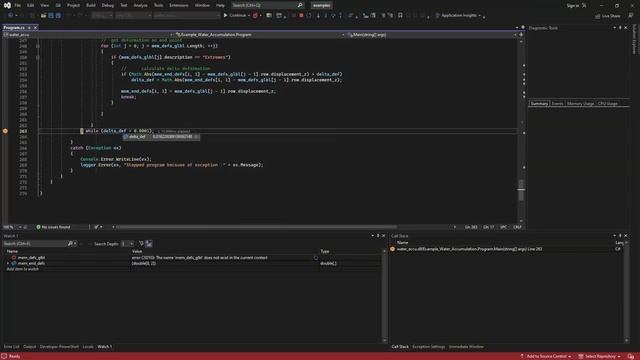640x360 pixels.
Task: Select the CPU Usage tab
Action: (608, 104)
